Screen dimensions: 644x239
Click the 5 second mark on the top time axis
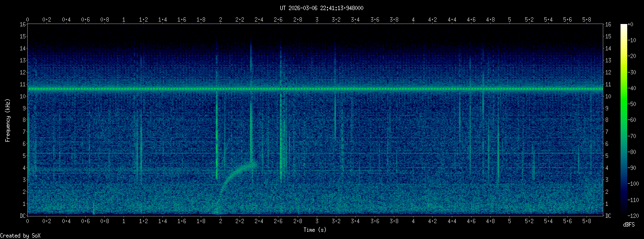(x=509, y=20)
